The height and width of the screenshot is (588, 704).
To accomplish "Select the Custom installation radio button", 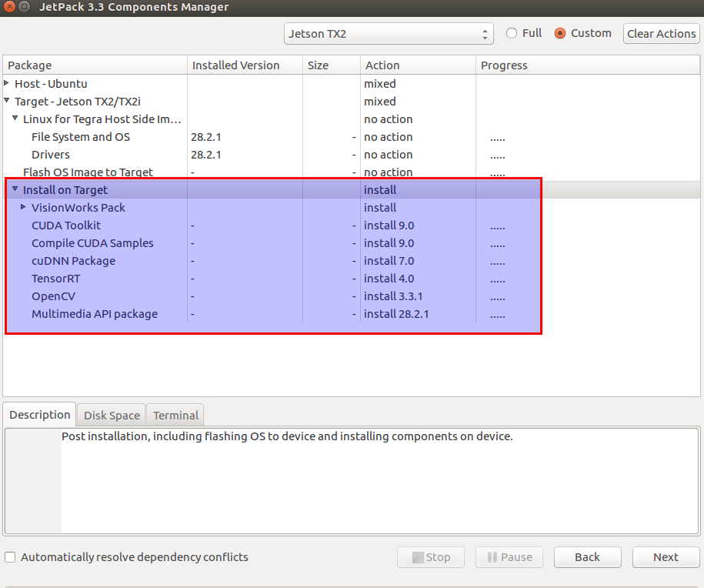I will [559, 33].
